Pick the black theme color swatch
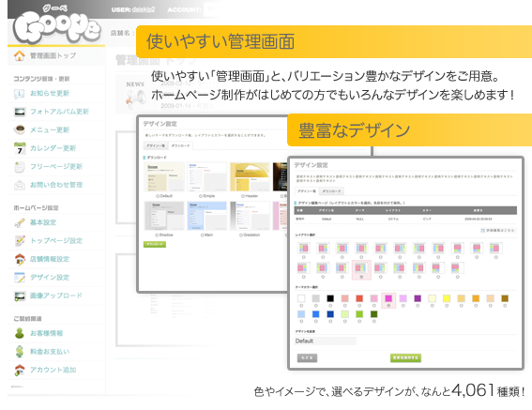The width and height of the screenshot is (532, 410). pyautogui.click(x=330, y=298)
